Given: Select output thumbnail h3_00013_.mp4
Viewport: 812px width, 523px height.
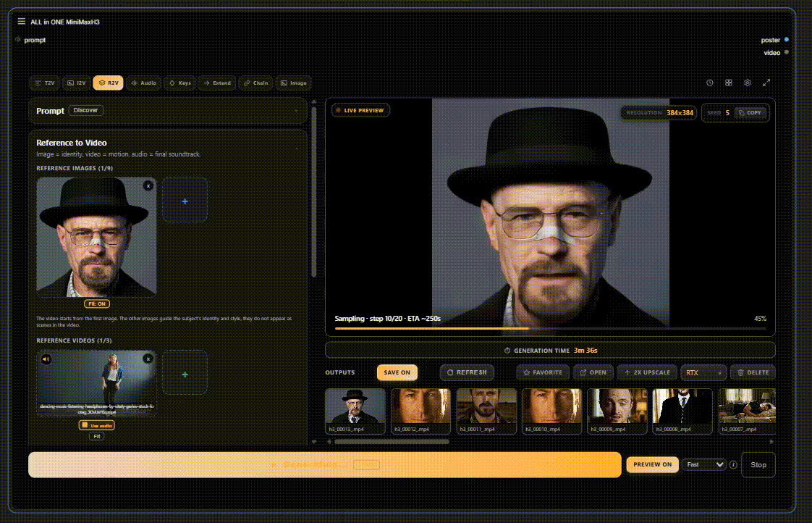Looking at the screenshot, I should click(x=355, y=411).
